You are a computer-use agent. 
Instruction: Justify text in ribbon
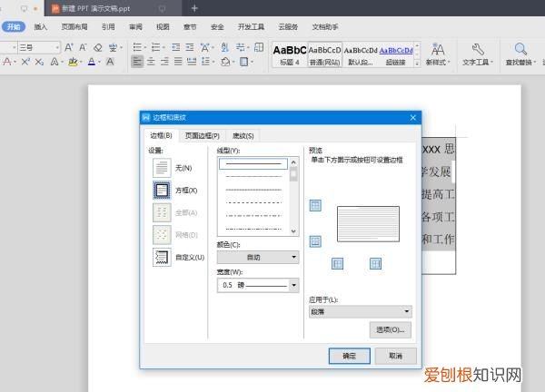point(178,62)
